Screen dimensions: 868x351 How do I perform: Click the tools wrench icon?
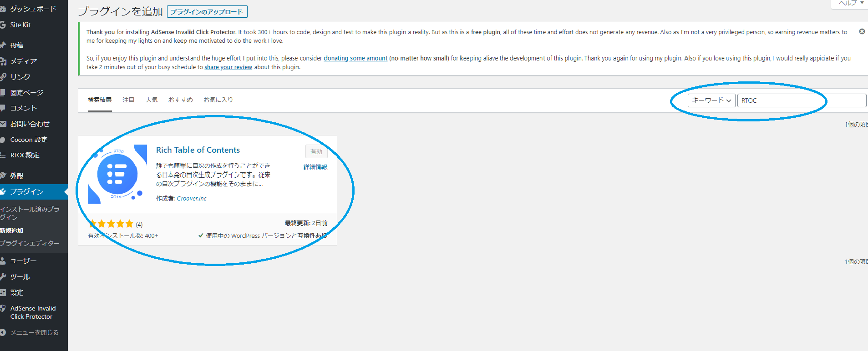coord(3,277)
